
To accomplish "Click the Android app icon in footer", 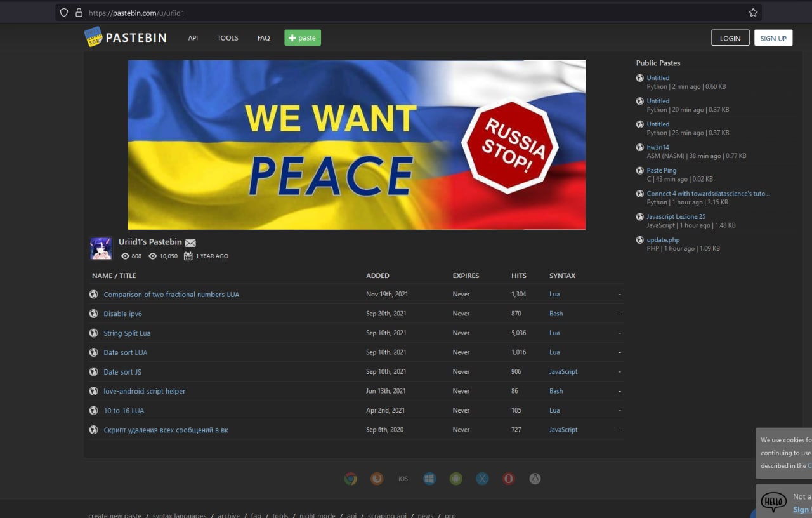I will point(455,479).
